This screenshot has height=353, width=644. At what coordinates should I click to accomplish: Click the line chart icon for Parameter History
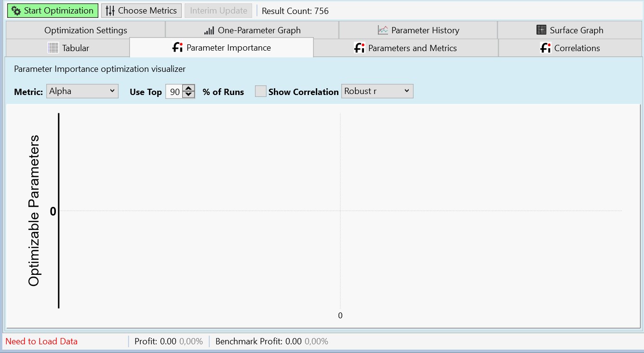click(383, 30)
